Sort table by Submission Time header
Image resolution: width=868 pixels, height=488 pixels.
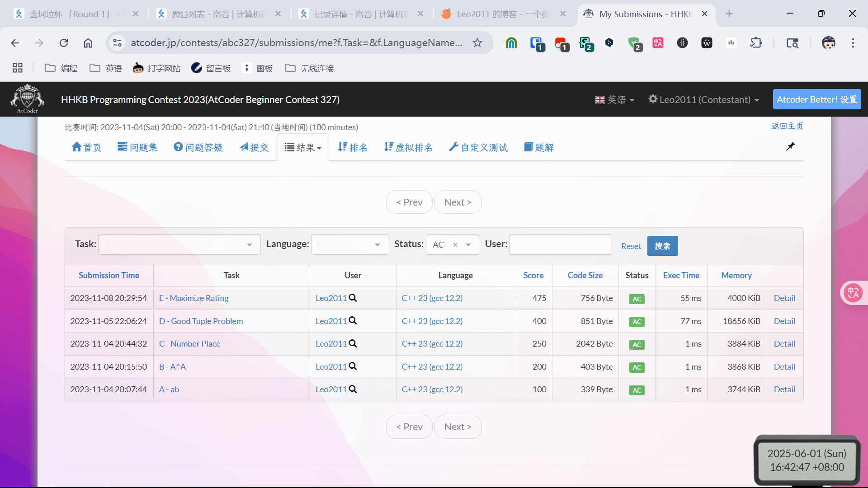pyautogui.click(x=109, y=275)
